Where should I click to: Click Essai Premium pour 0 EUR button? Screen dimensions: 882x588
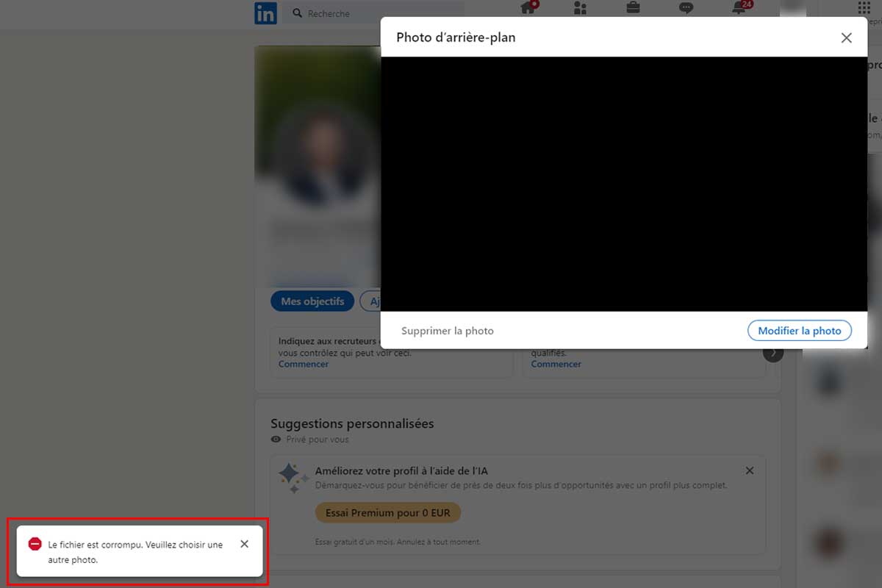pos(388,512)
